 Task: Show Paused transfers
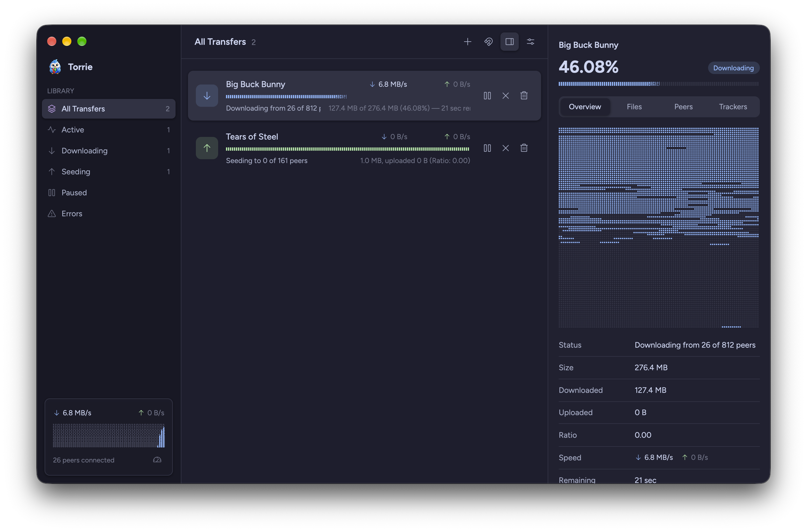pos(108,193)
